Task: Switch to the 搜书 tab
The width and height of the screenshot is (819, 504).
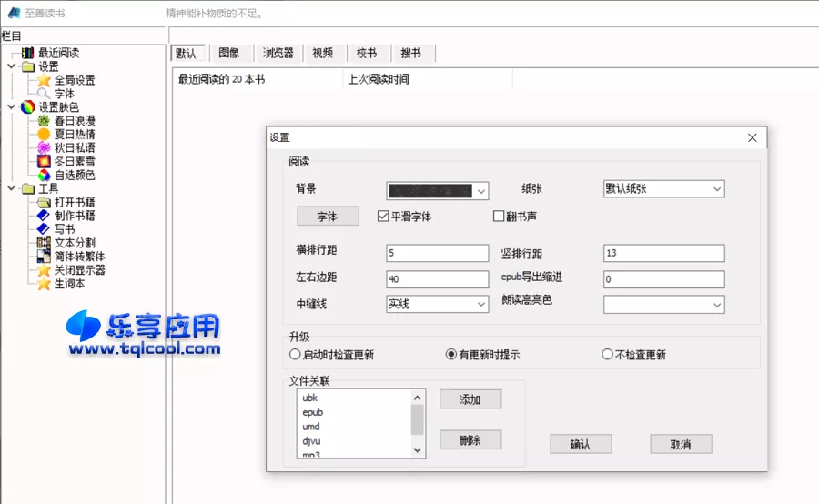Action: [411, 53]
